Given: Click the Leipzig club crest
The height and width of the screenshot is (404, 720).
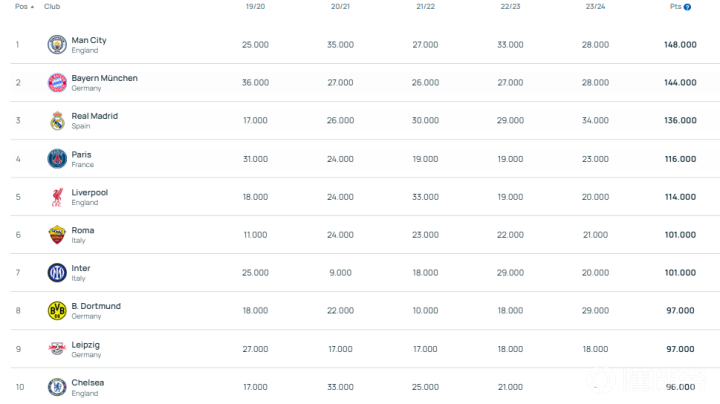Looking at the screenshot, I should [x=57, y=349].
